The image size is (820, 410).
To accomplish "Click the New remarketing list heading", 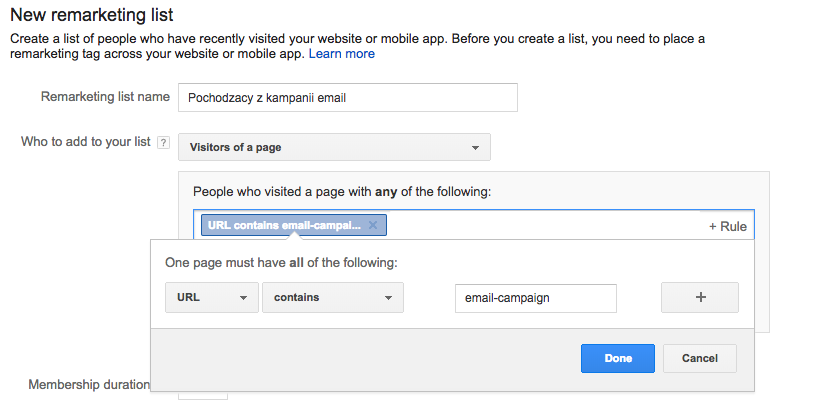I will coord(91,15).
